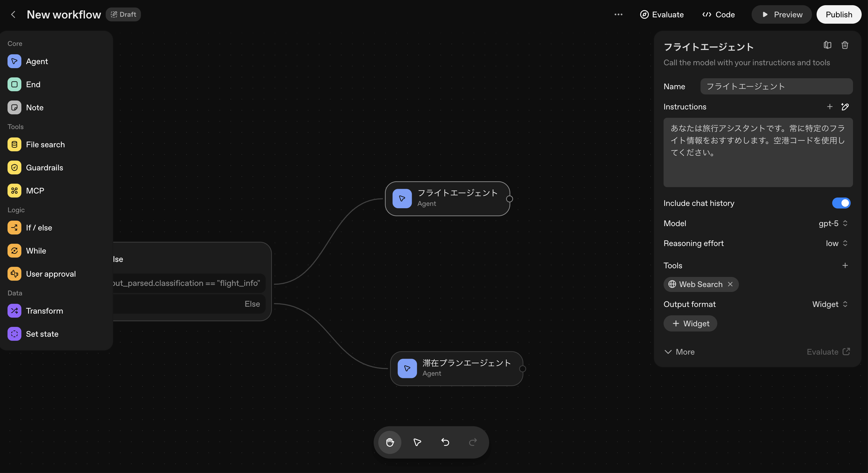Toggle Include chat history switch
Viewport: 868px width, 473px height.
click(841, 203)
